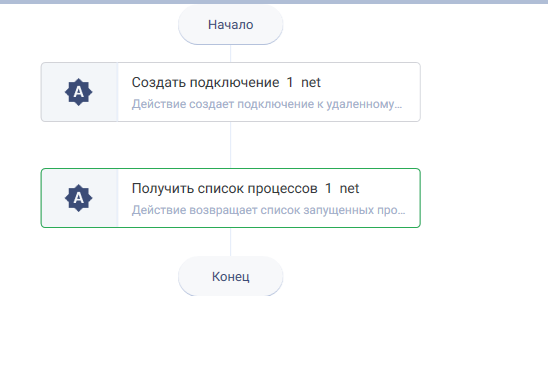Viewport: 548px width, 365px height.
Task: Select the Конец end node
Action: (x=231, y=276)
